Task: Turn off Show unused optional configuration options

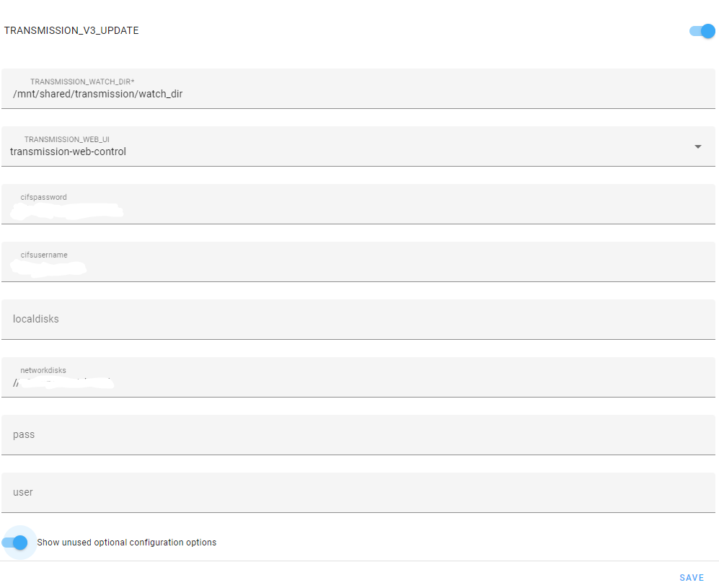Action: (18, 542)
